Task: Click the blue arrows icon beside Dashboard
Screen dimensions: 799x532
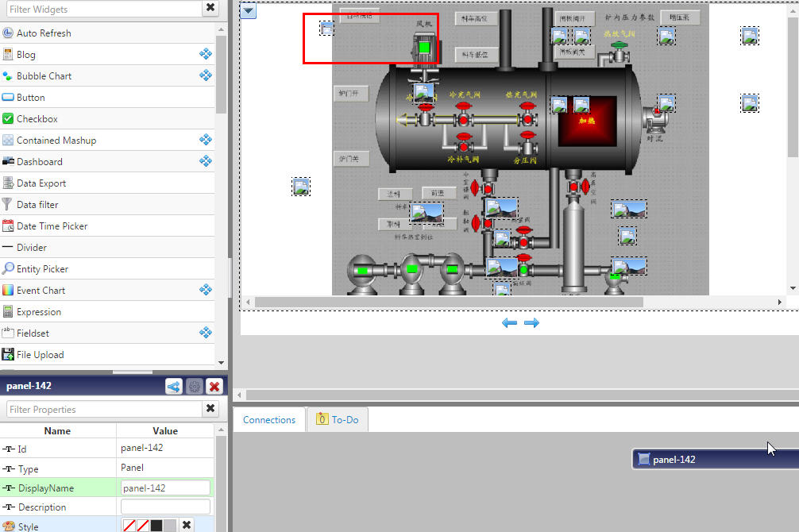Action: pyautogui.click(x=206, y=160)
